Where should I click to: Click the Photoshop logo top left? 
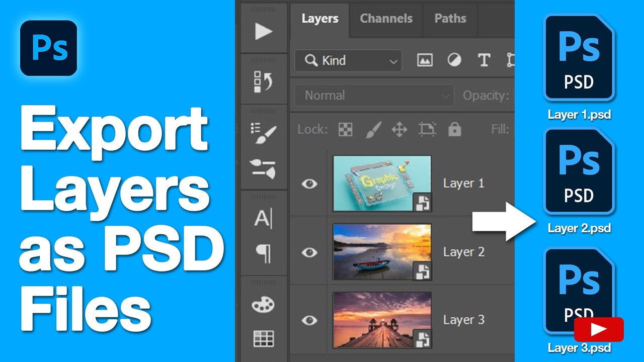coord(49,48)
